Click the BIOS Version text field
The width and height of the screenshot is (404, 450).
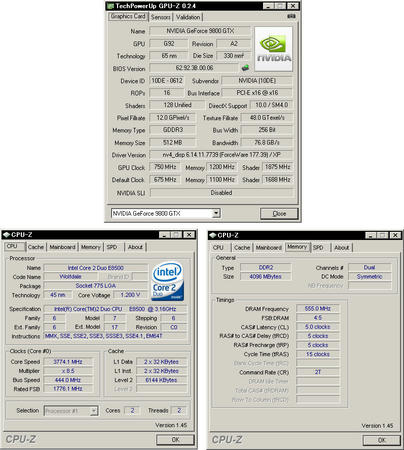[194, 68]
